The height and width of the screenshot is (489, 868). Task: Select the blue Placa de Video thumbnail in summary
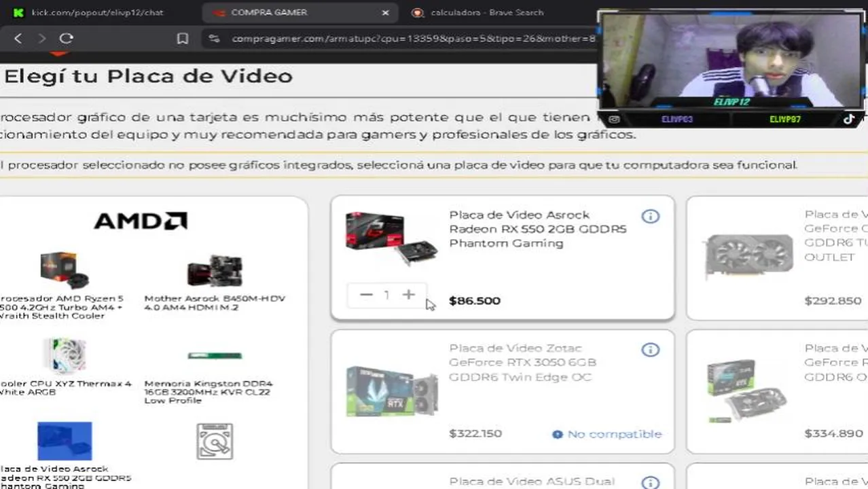click(65, 441)
